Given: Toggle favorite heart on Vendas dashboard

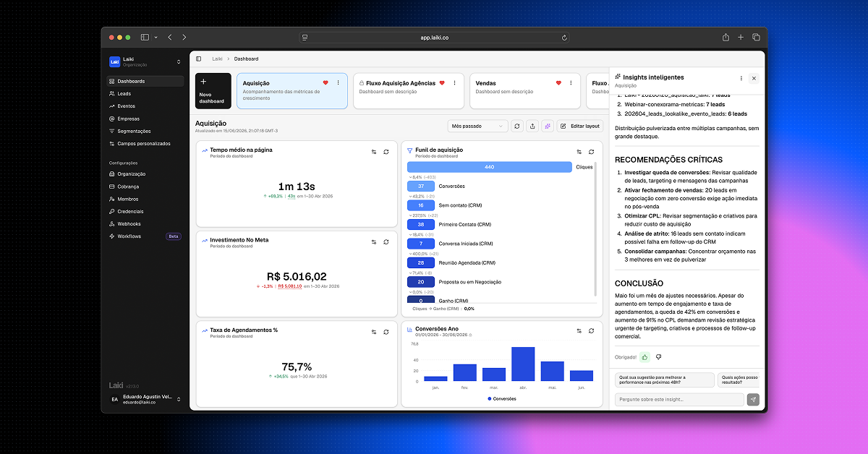Looking at the screenshot, I should click(558, 83).
